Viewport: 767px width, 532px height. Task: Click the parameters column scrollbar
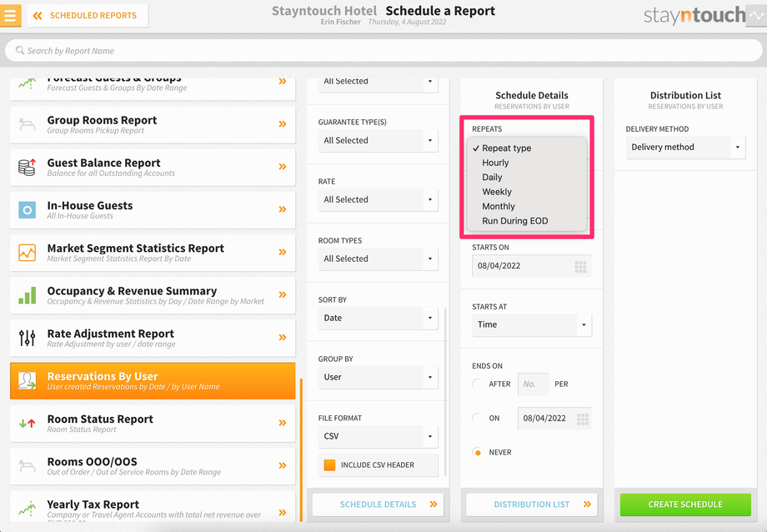coord(445,392)
